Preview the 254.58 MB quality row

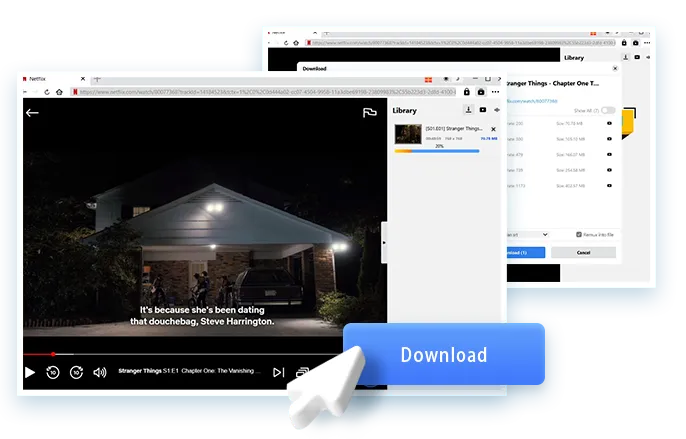pos(609,170)
